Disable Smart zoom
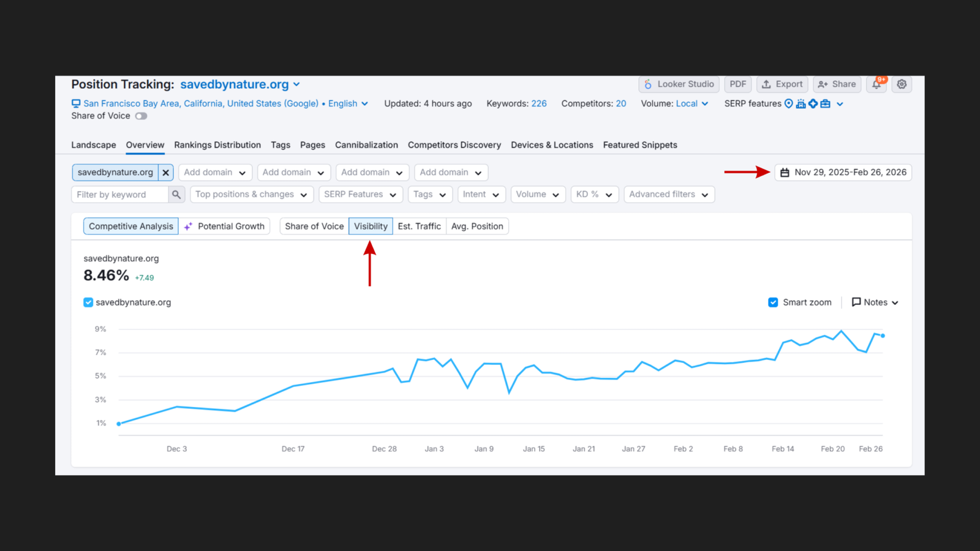This screenshot has width=980, height=551. (x=773, y=302)
